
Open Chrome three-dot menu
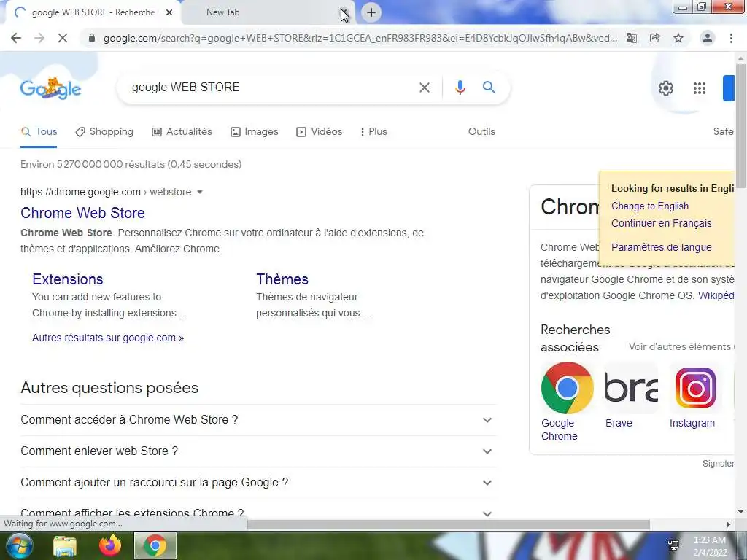(731, 38)
